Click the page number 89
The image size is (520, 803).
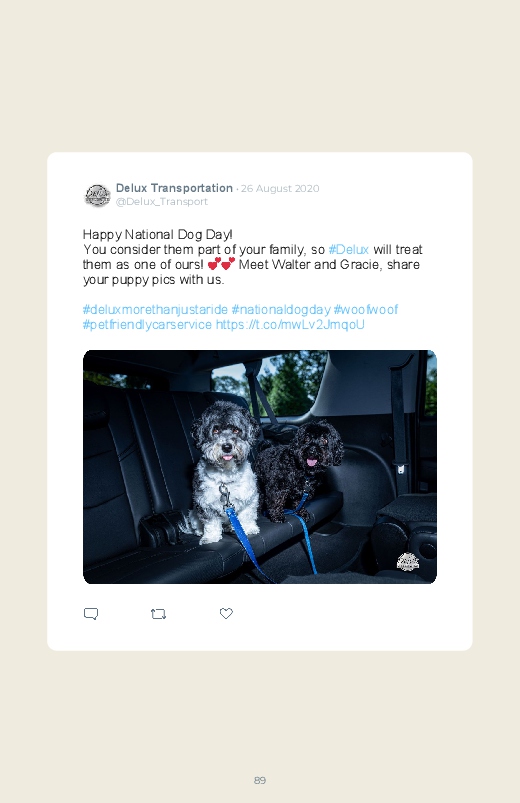(x=260, y=780)
